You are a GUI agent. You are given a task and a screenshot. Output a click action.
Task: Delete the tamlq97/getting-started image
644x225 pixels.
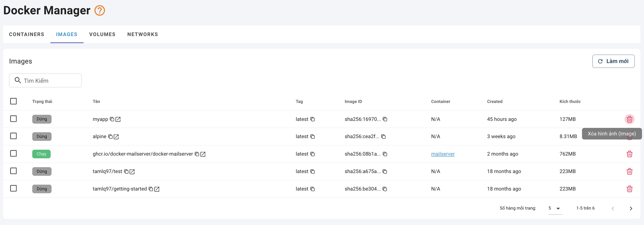click(629, 189)
